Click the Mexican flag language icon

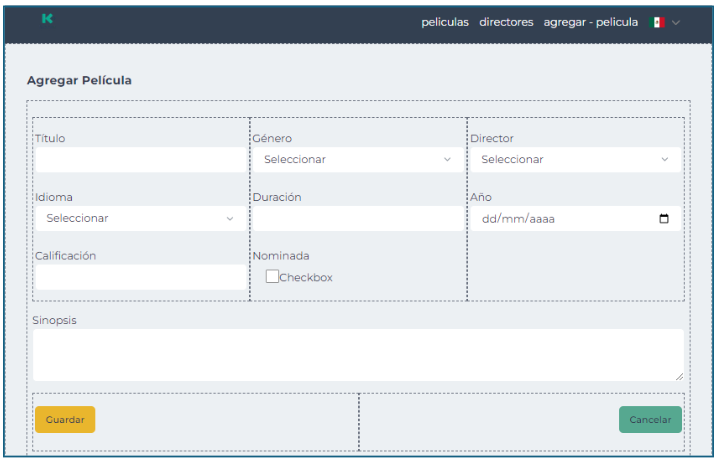[x=656, y=22]
